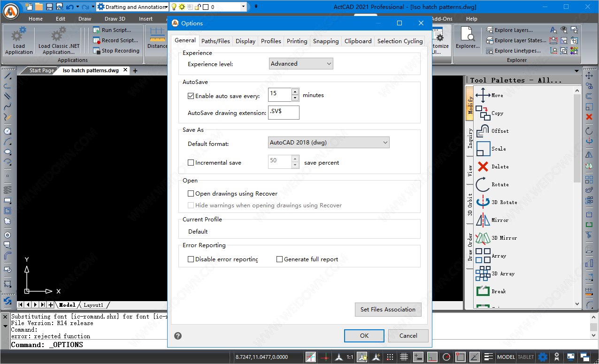Select the Delete tool in Tool Palettes
The image size is (599, 364).
(492, 167)
